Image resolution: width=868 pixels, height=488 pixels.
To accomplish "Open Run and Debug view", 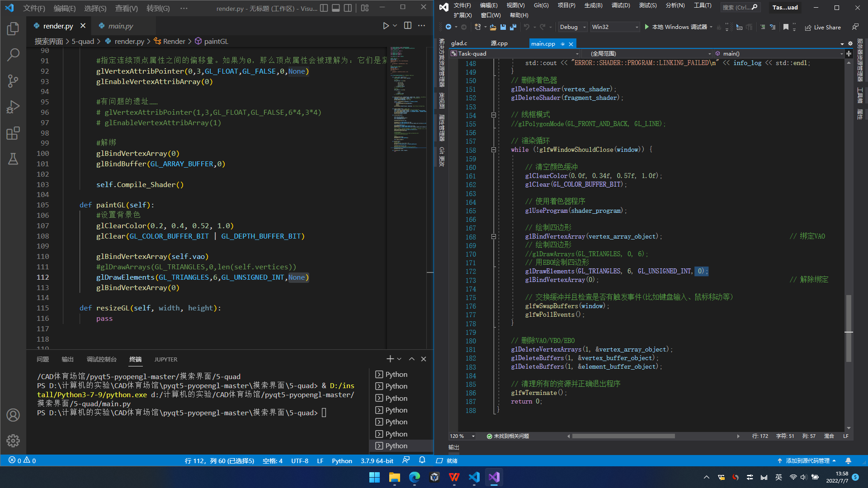I will click(x=13, y=107).
